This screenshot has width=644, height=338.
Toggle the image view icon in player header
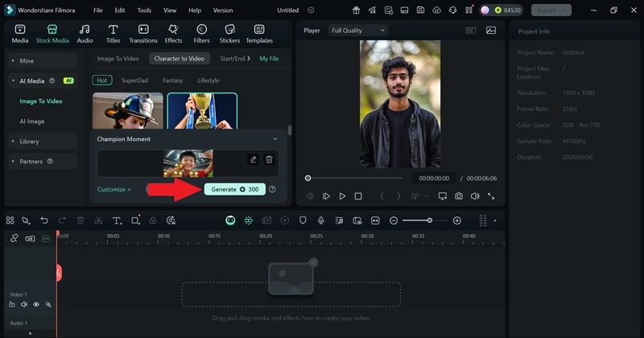click(491, 31)
